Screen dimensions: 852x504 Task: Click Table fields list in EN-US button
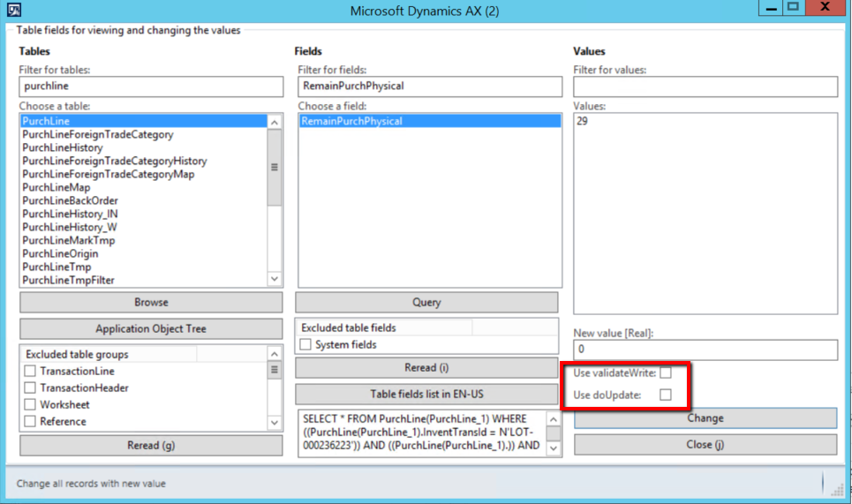tap(426, 395)
